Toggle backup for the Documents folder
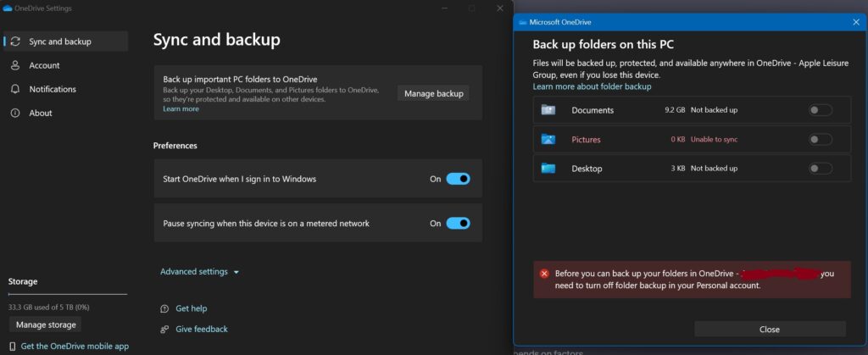868x355 pixels. (x=821, y=110)
